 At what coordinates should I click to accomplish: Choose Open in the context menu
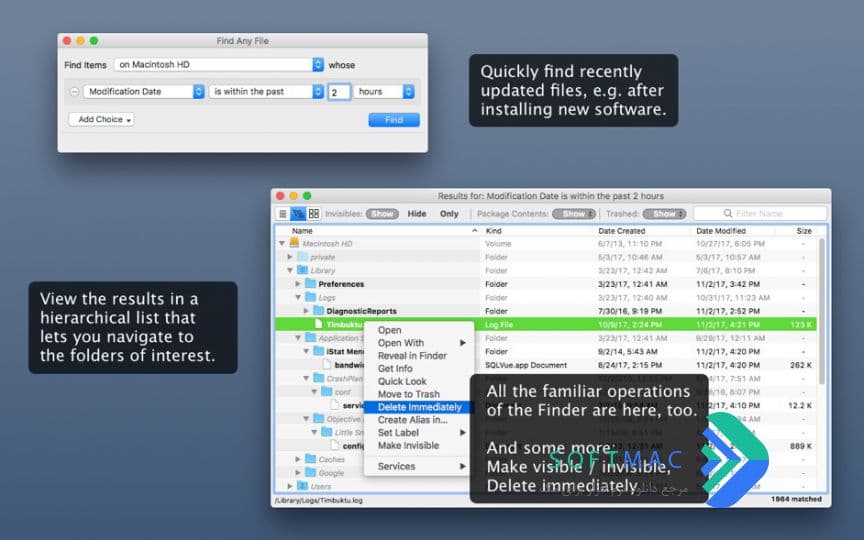point(417,330)
